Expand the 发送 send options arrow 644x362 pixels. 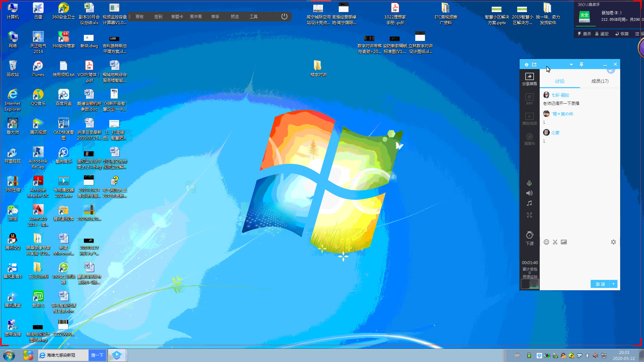613,284
